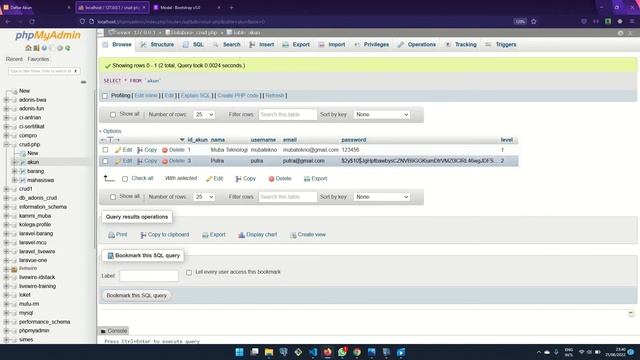Print the query results
The width and height of the screenshot is (640, 360).
118,235
